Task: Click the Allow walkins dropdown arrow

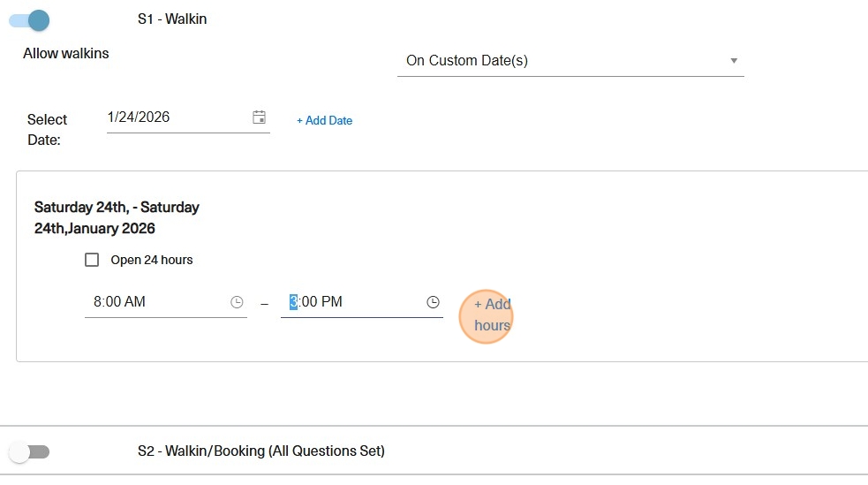Action: [x=734, y=61]
